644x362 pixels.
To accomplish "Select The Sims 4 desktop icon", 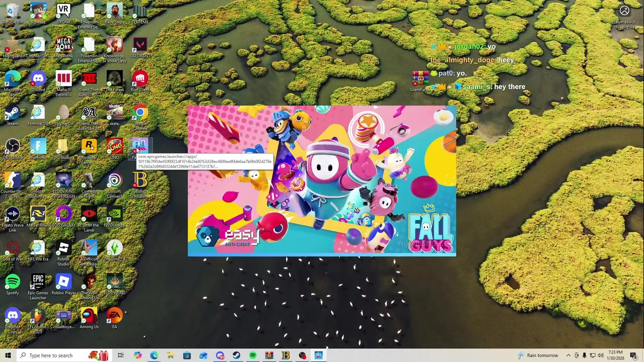I will click(114, 250).
